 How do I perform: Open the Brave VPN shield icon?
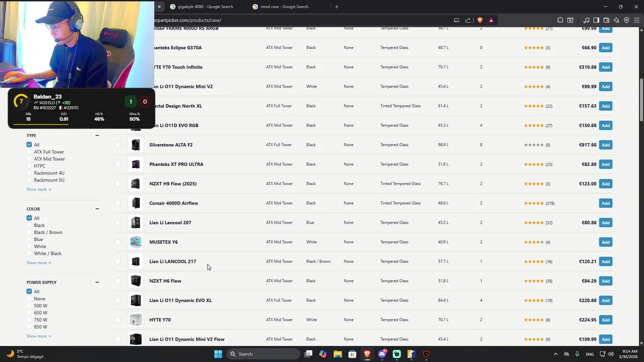626,20
